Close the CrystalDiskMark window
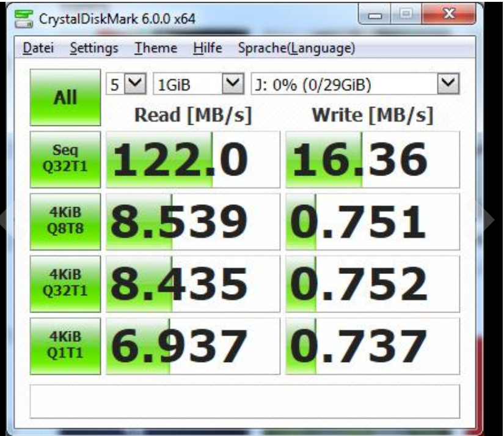This screenshot has width=504, height=436. 449,15
